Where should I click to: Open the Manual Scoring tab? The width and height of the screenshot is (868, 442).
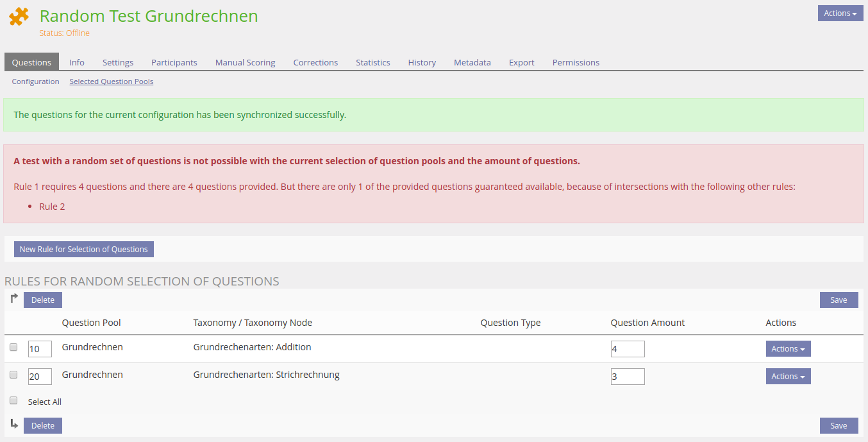coord(245,62)
